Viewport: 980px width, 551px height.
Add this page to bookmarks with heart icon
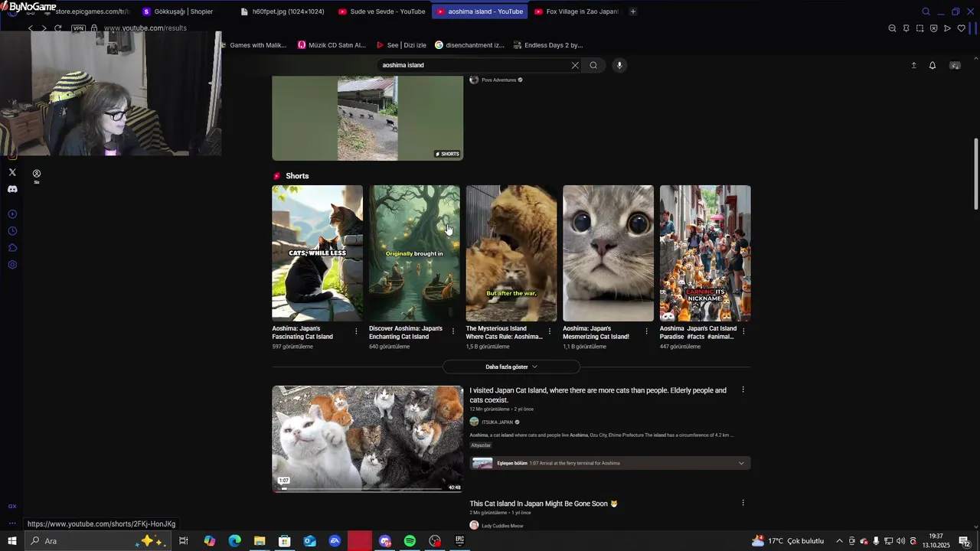pyautogui.click(x=962, y=28)
